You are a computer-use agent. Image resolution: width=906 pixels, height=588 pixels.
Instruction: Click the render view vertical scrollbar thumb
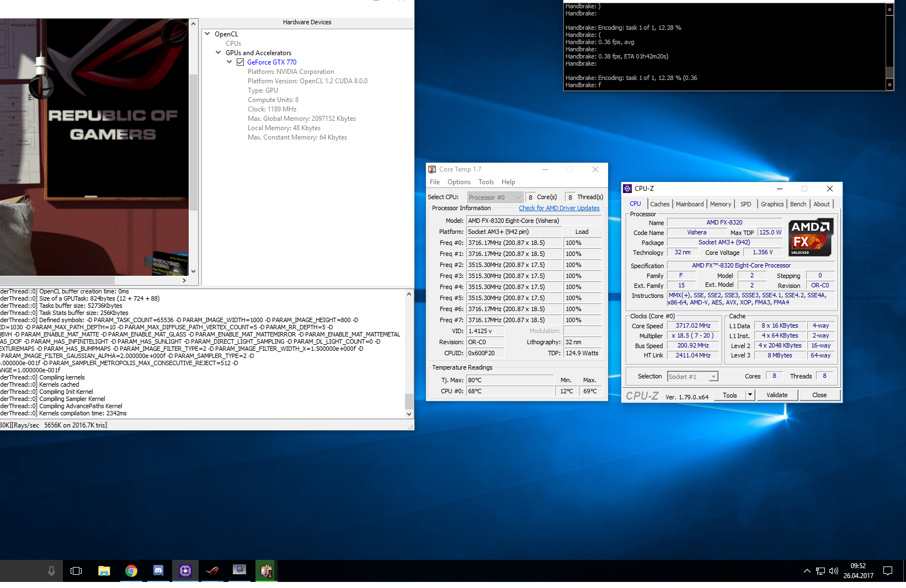pyautogui.click(x=193, y=142)
